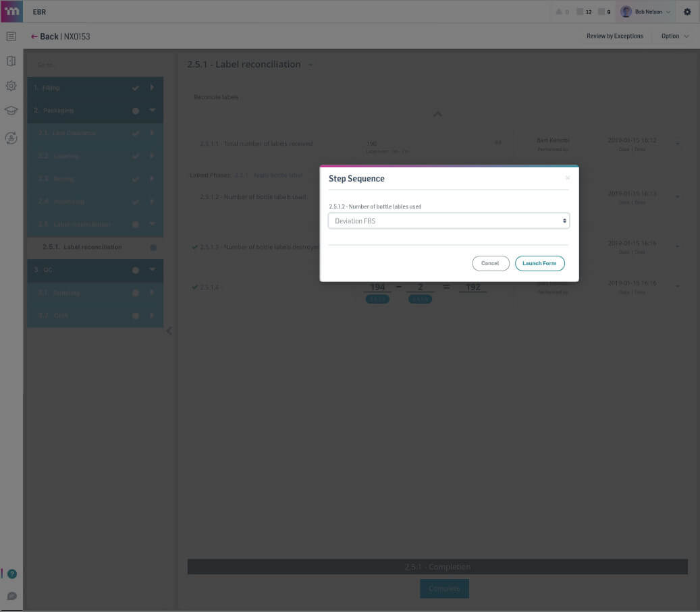Click the status dot on '2.5.1. Label reconciliation'
Screen dimensions: 700x612
[x=153, y=247]
